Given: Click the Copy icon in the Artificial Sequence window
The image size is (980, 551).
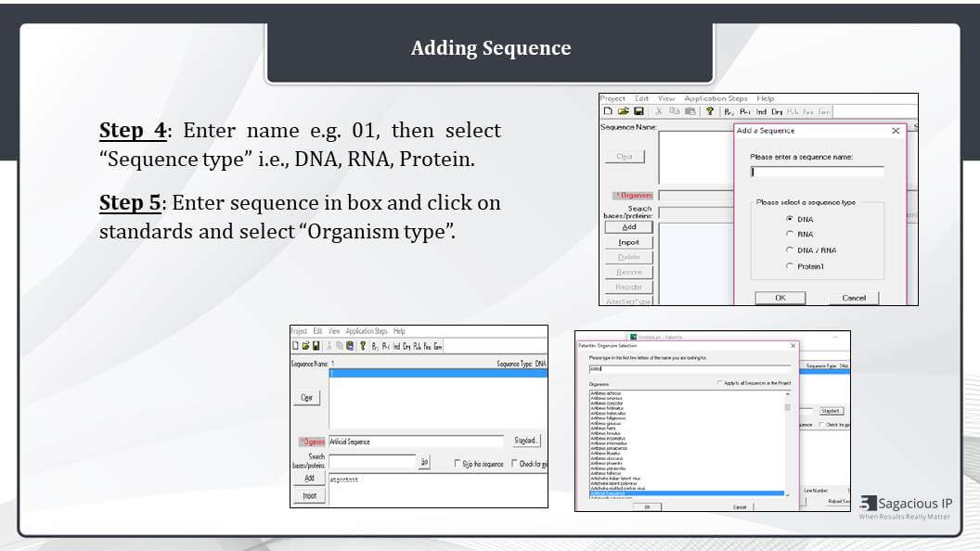Looking at the screenshot, I should (340, 345).
